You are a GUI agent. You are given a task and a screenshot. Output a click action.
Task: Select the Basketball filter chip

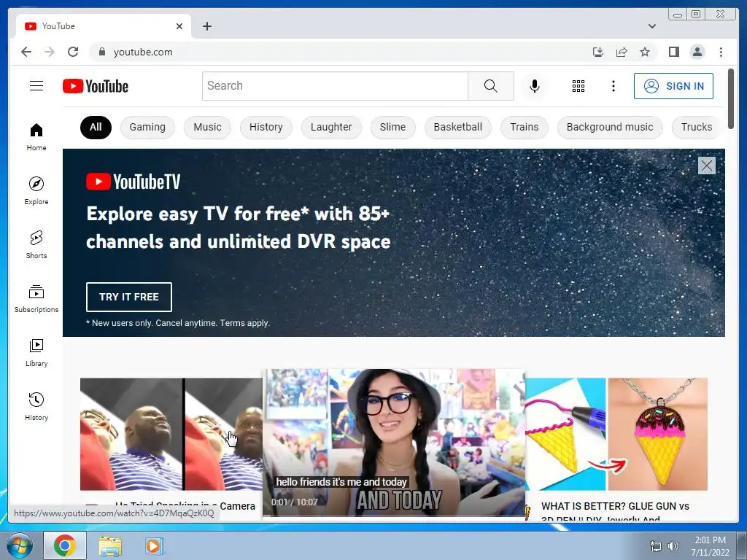click(458, 127)
